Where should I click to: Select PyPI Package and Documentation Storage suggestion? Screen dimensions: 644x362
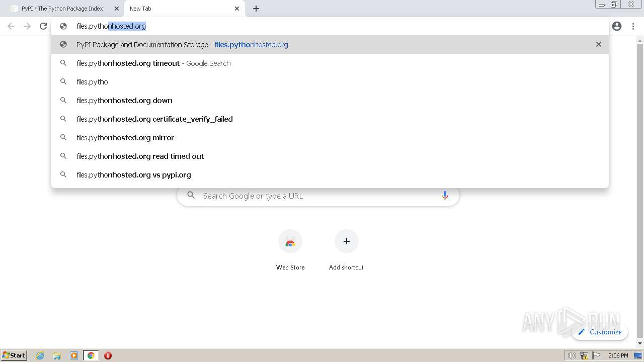coord(330,44)
